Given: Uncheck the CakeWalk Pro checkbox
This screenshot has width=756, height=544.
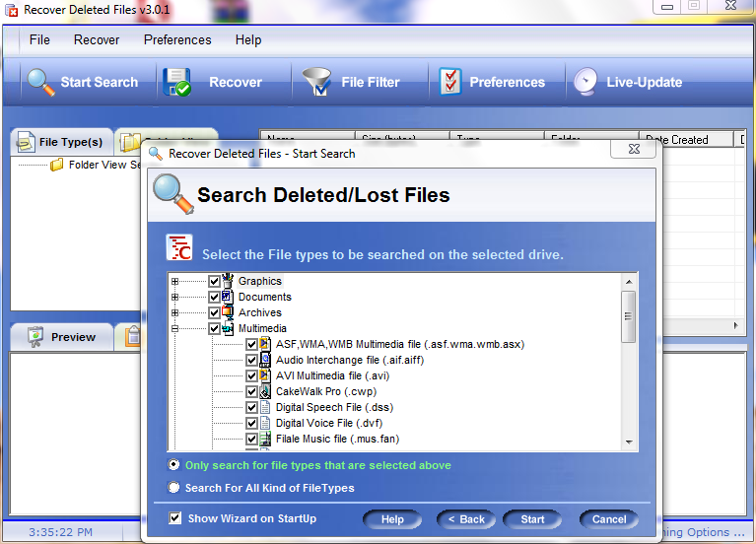Looking at the screenshot, I should point(251,391).
